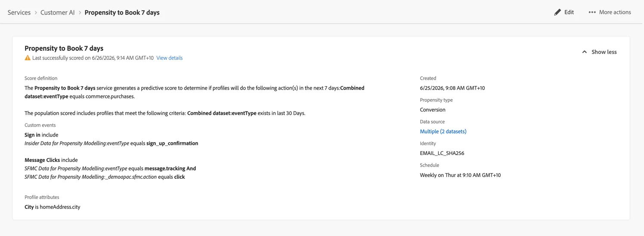This screenshot has width=644, height=236.
Task: Click the sfmc.action equals click line
Action: pyautogui.click(x=105, y=177)
